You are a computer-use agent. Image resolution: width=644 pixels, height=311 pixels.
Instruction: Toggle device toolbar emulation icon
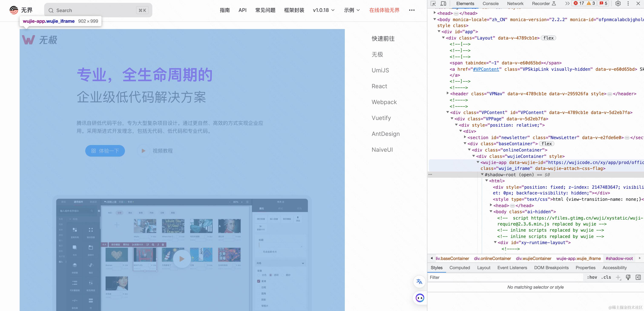(443, 3)
